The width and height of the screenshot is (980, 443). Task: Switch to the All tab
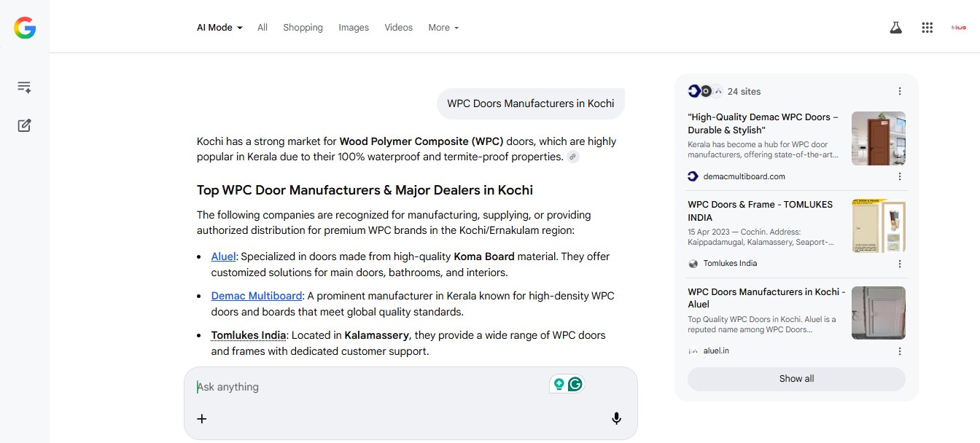pyautogui.click(x=262, y=28)
